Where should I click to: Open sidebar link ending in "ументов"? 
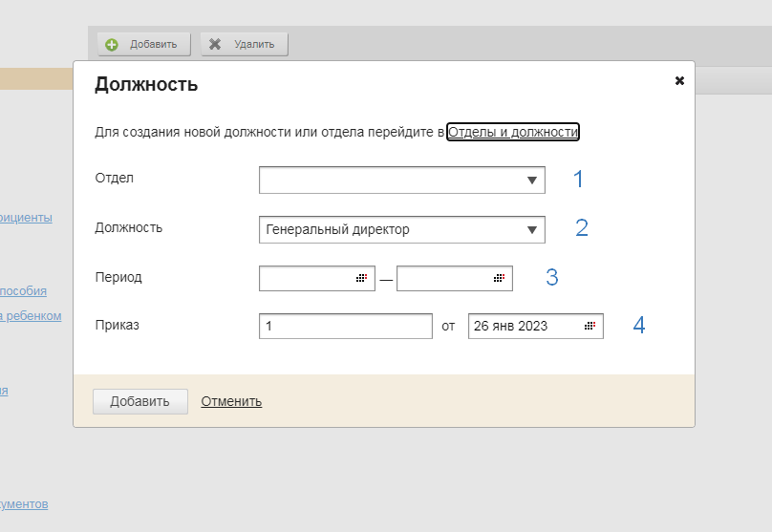pyautogui.click(x=24, y=503)
